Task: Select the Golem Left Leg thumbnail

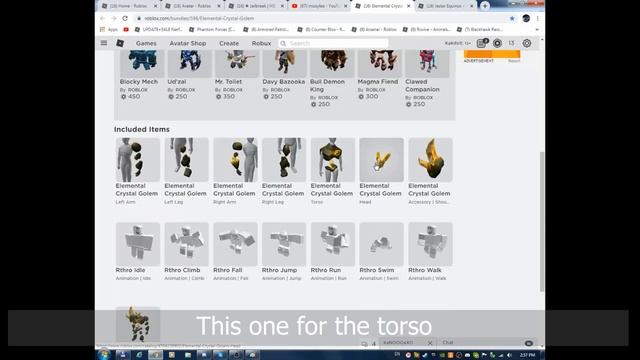Action: pos(187,160)
